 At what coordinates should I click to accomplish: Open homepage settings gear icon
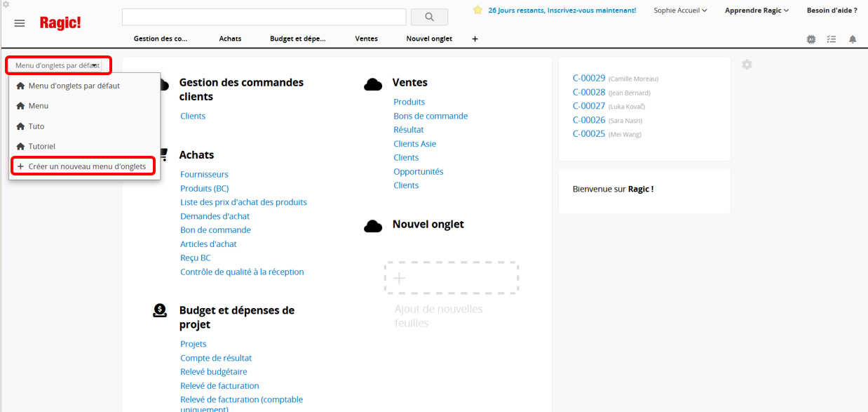(747, 65)
